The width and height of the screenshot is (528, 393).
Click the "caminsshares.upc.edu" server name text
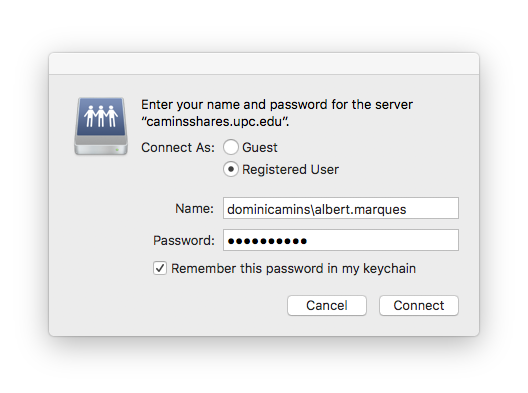coord(214,121)
